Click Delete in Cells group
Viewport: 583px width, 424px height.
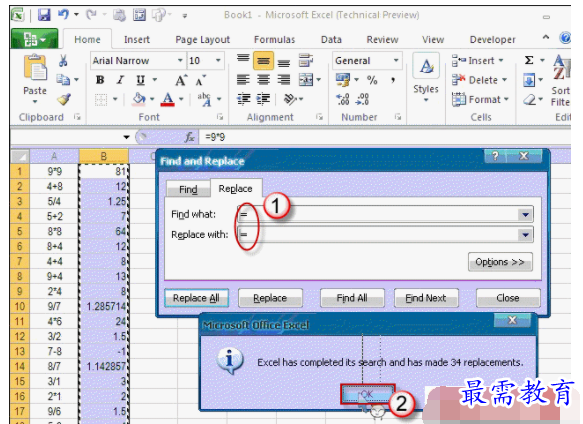pos(479,80)
